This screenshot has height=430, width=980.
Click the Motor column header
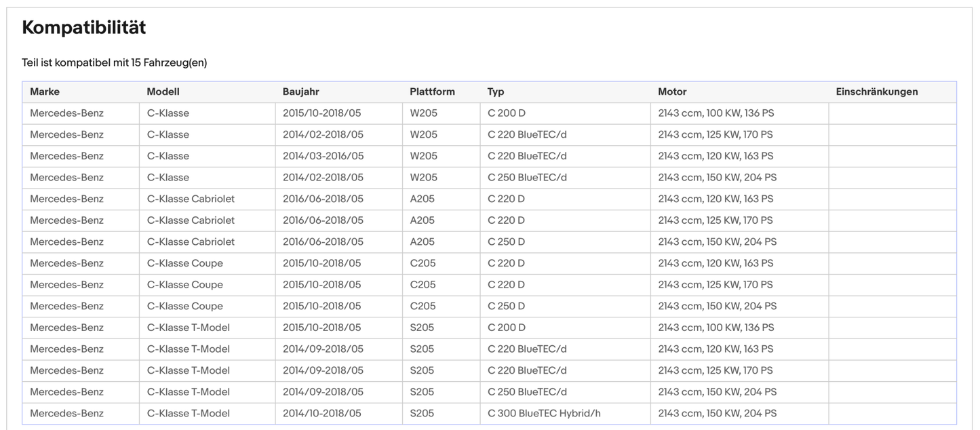point(672,92)
